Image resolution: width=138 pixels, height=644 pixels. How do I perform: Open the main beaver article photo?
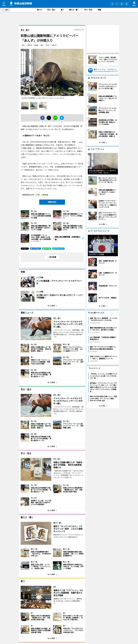click(x=52, y=72)
